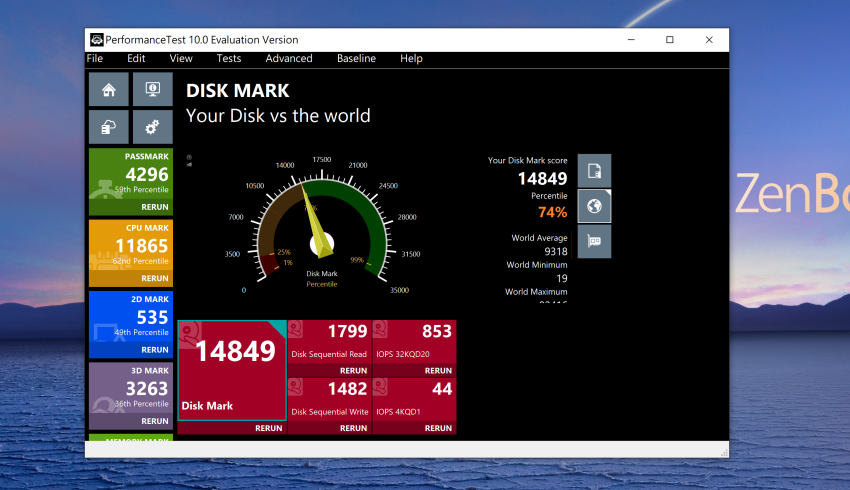Open the Tests menu
Viewport: 850px width, 490px height.
pos(229,59)
